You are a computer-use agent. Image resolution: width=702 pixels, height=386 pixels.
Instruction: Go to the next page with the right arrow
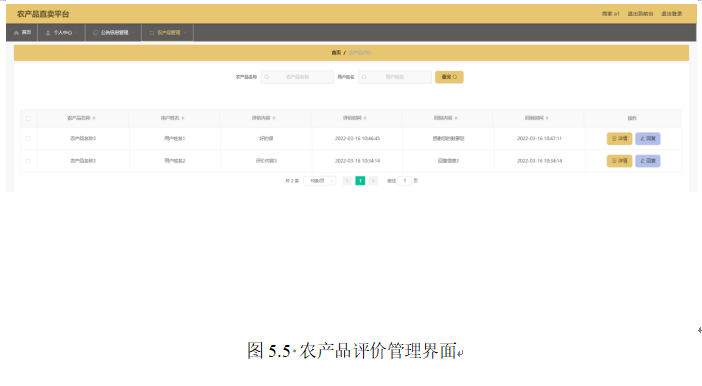click(373, 180)
